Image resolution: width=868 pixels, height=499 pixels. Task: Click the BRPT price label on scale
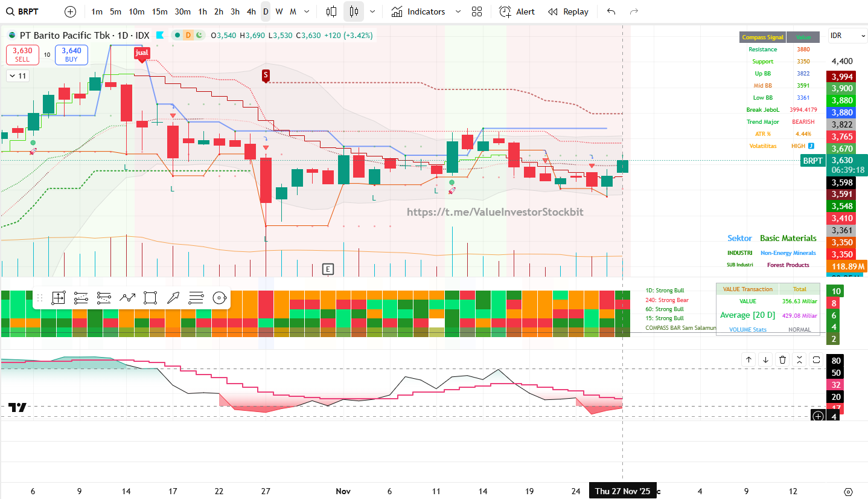coord(812,161)
